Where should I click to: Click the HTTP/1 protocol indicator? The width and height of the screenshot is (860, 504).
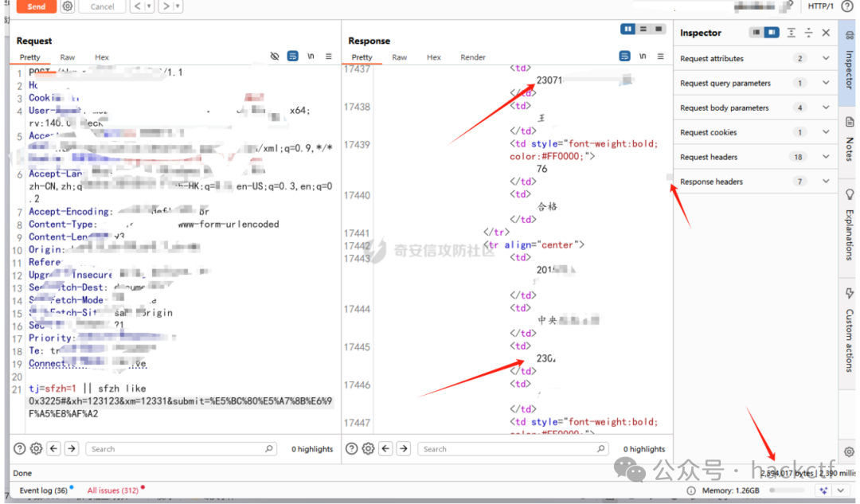[x=820, y=6]
